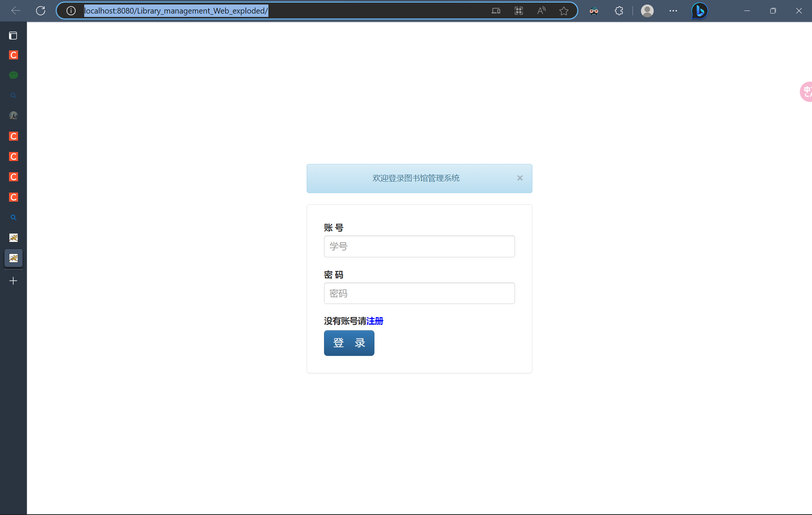
Task: Click the site info icon in address bar
Action: pos(71,11)
